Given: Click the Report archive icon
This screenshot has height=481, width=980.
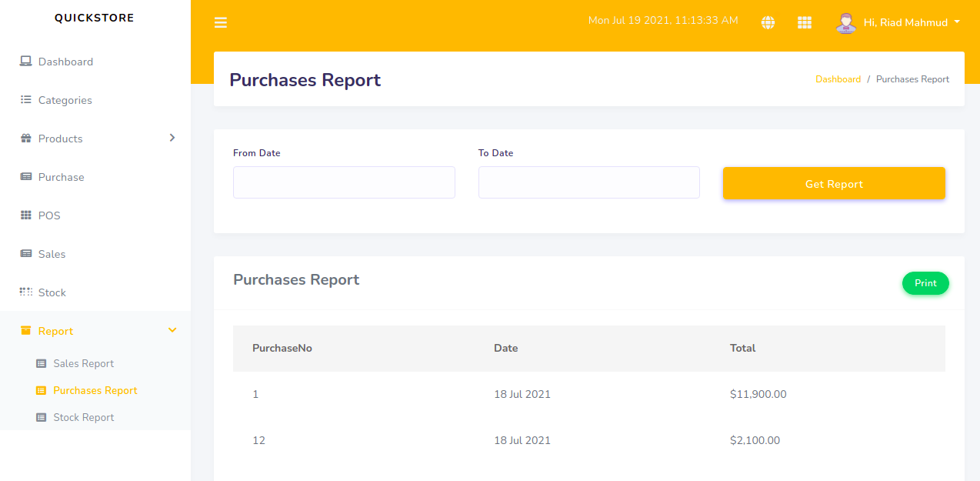Looking at the screenshot, I should click(x=25, y=331).
